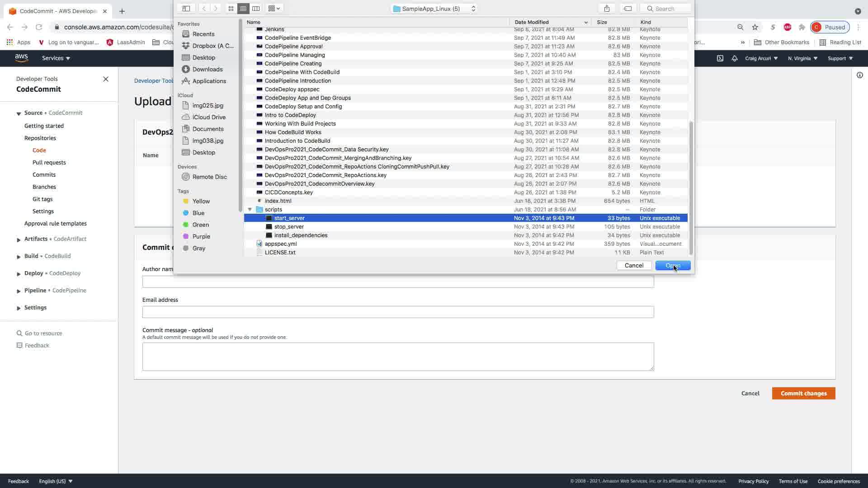Click the Share icon in file dialog
Screen dimensions: 868x488
coord(607,9)
